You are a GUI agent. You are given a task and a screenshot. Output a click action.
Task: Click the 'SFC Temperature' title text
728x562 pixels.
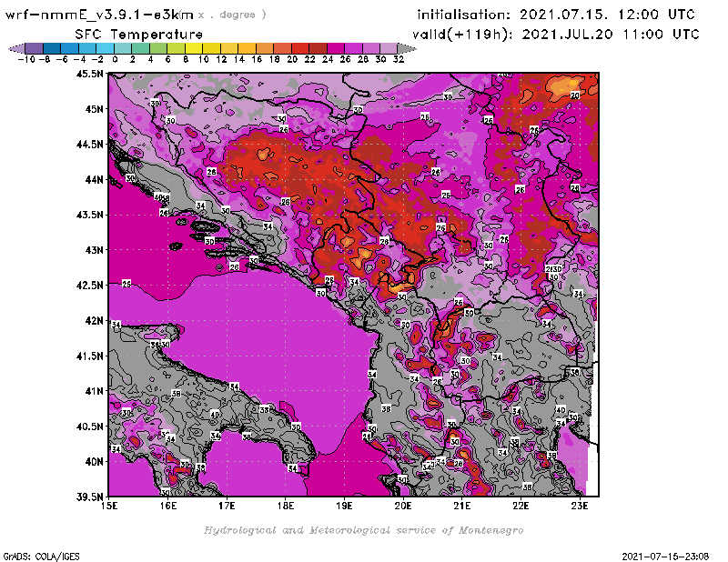coord(139,35)
